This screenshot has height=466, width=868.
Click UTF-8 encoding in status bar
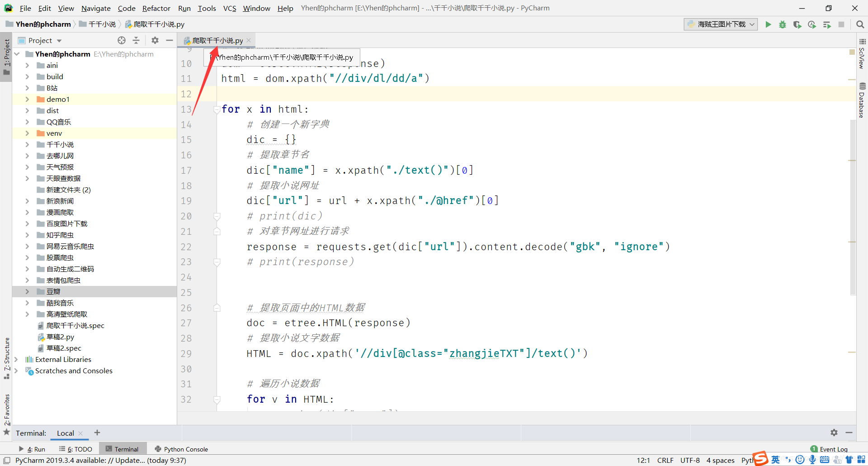pos(690,460)
